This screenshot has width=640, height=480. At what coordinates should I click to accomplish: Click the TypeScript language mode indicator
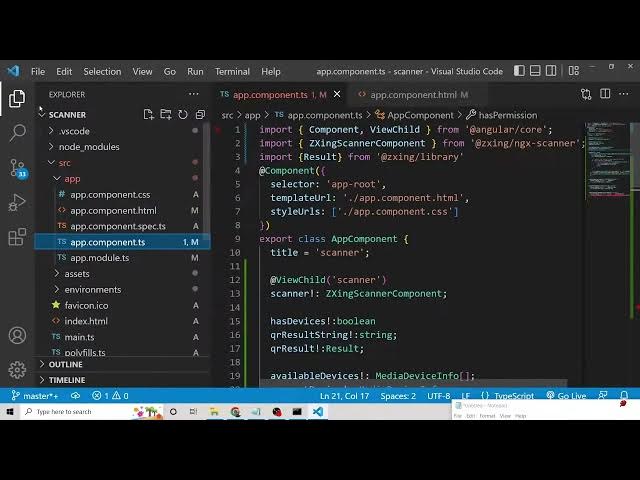514,396
